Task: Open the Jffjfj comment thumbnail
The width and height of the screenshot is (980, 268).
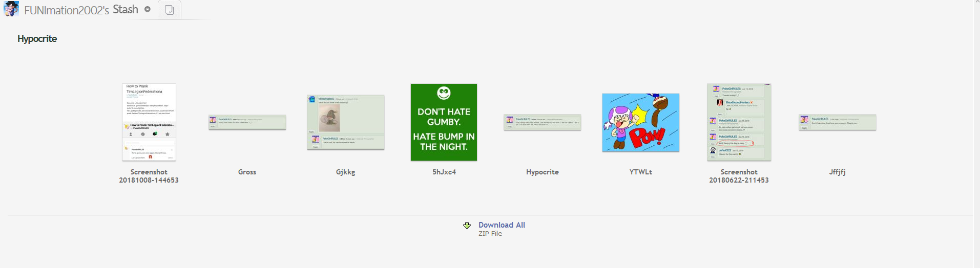Action: point(838,122)
